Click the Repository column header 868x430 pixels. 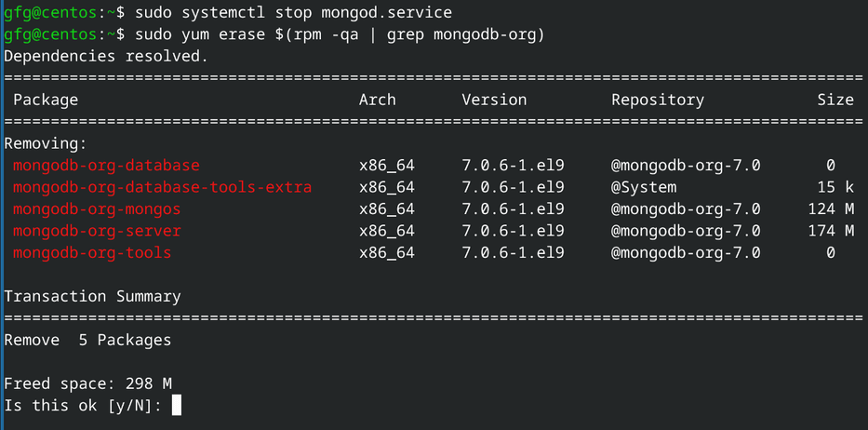click(x=658, y=100)
